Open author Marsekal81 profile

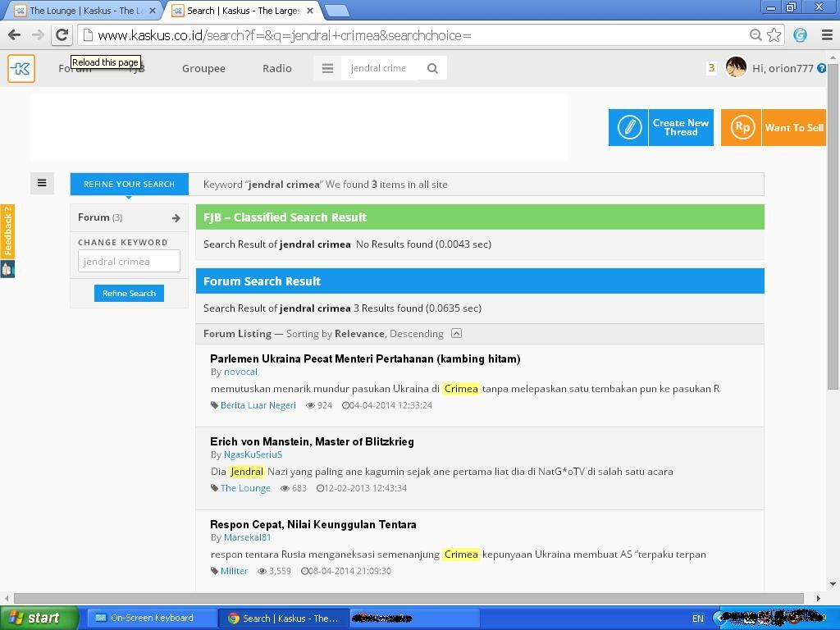(x=248, y=537)
